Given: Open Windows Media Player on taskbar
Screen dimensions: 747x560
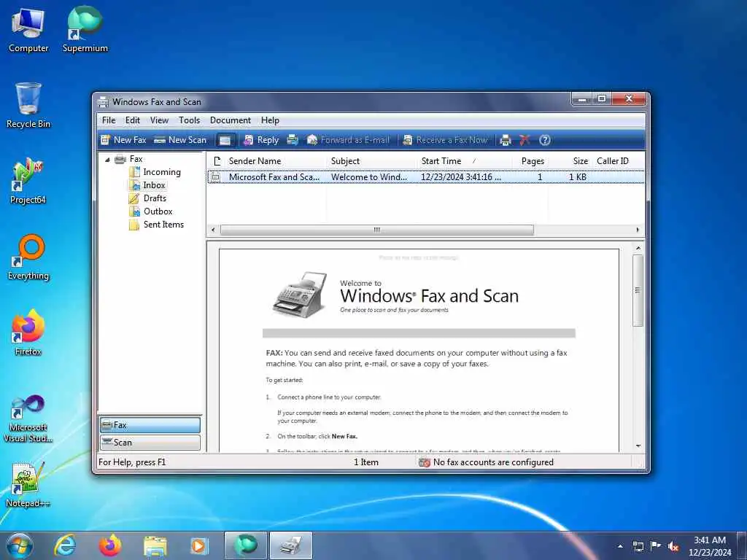Looking at the screenshot, I should coord(198,546).
